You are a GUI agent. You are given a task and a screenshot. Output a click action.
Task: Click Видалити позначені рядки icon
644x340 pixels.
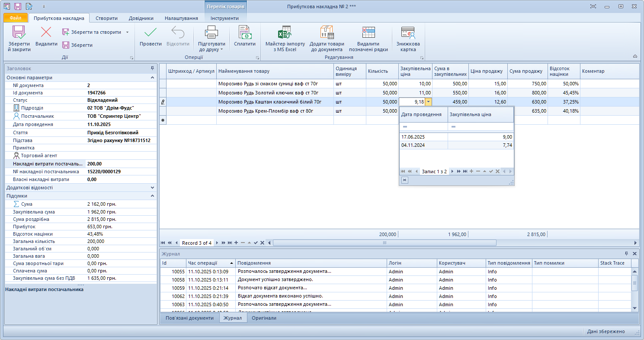(x=368, y=33)
